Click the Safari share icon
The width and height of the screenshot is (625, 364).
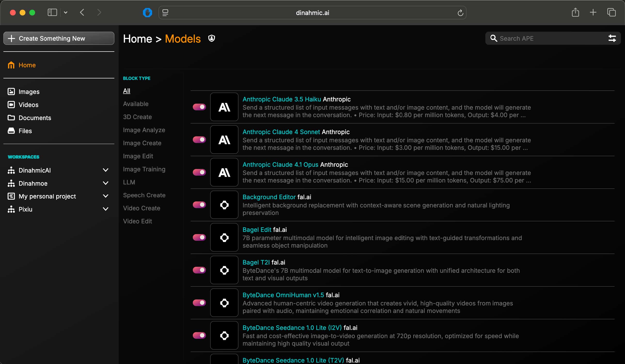pos(575,12)
